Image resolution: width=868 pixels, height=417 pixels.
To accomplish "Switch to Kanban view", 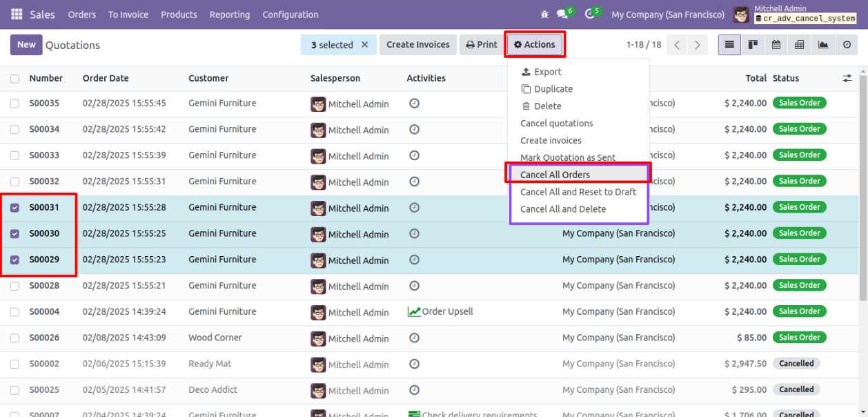I will pyautogui.click(x=753, y=45).
